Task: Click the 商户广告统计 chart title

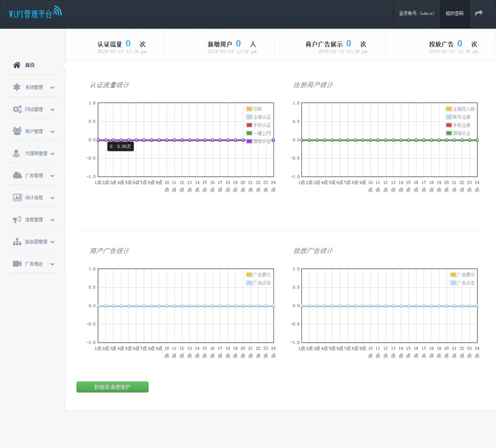Action: tap(110, 251)
